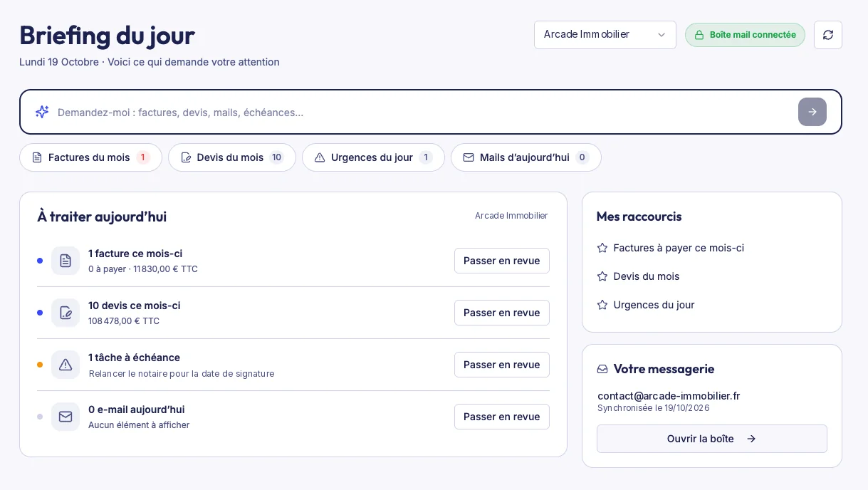
Task: Click the edit-note icon for 10 devis row
Action: coord(66,313)
